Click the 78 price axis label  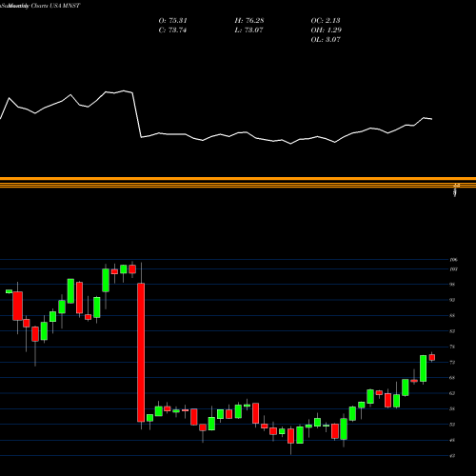pyautogui.click(x=452, y=347)
